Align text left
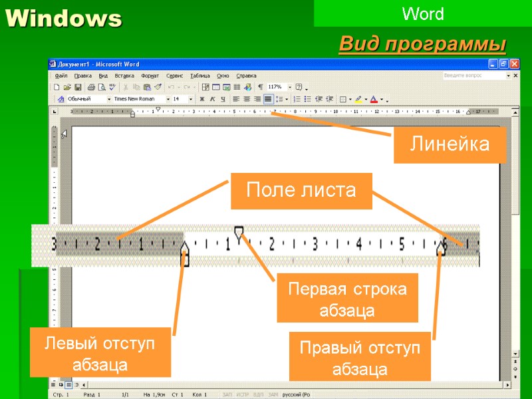This screenshot has width=532, height=399. click(x=236, y=99)
